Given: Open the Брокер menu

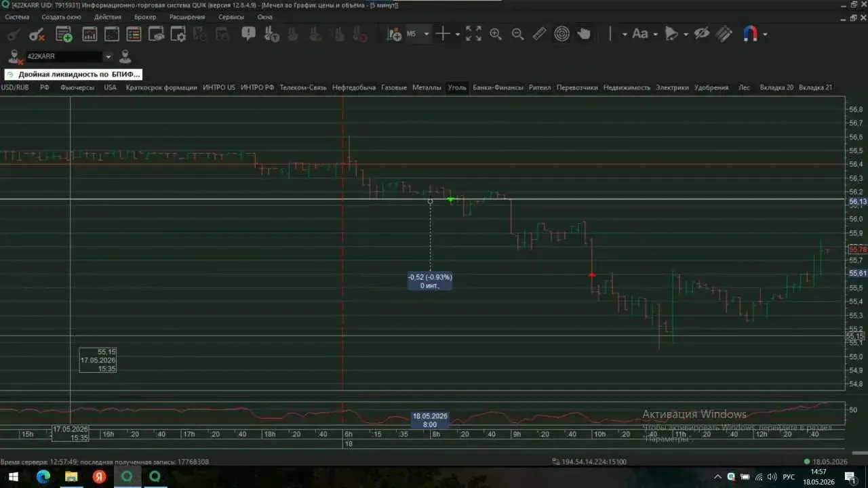Looking at the screenshot, I should 145,17.
